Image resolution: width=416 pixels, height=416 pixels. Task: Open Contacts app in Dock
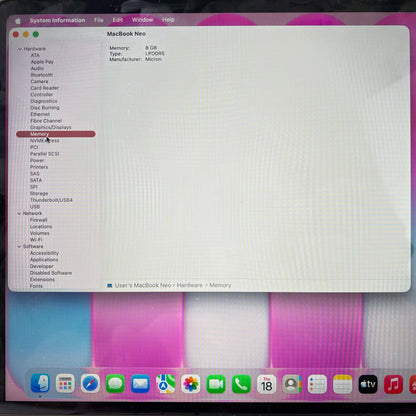pos(292,384)
